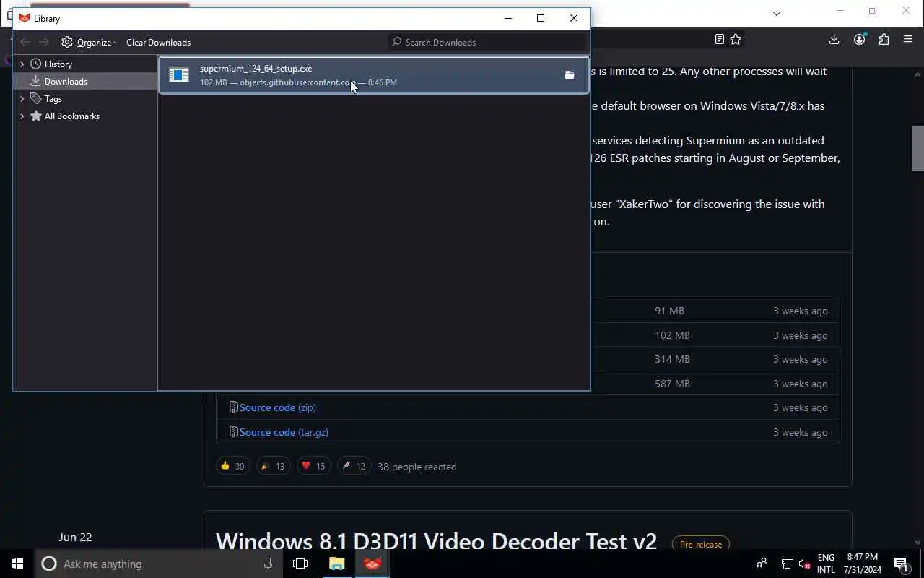The image size is (924, 578).
Task: Click the 587 MB asset row
Action: 528,384
